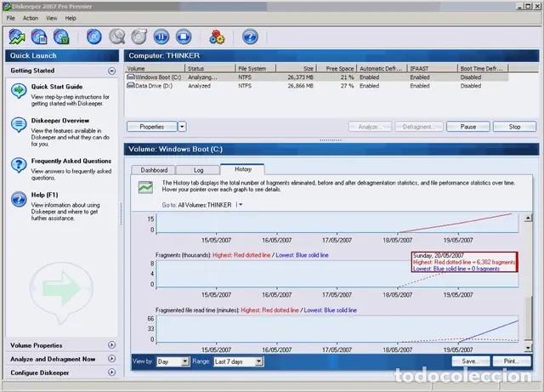Open the Quick Start Guide link
Screen dimensions: 544x392
click(x=57, y=87)
